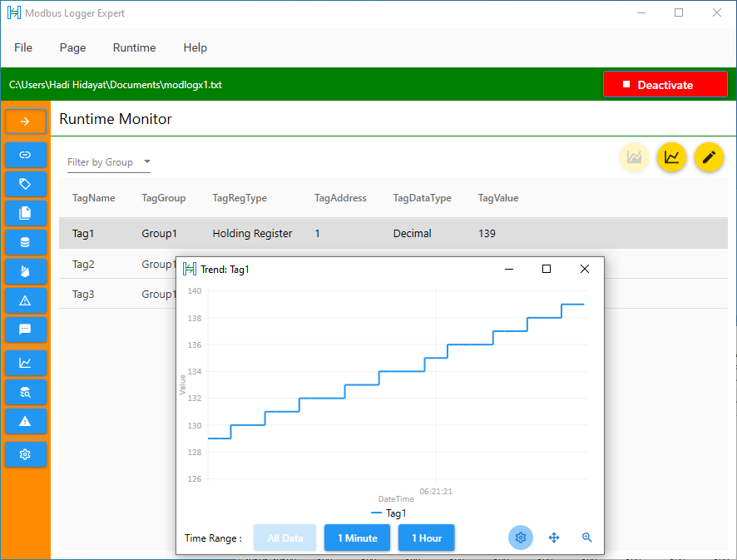Open the Runtime menu
Screen dimensions: 737x560
[x=134, y=47]
